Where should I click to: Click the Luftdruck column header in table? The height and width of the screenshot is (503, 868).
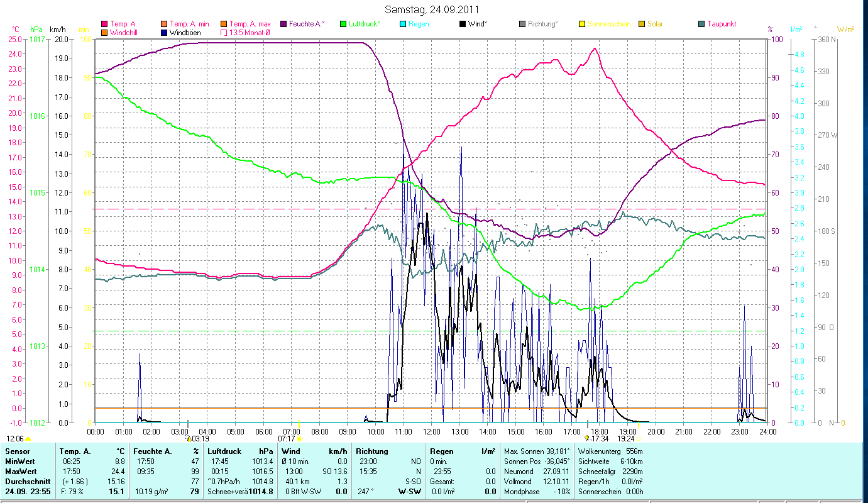point(224,451)
